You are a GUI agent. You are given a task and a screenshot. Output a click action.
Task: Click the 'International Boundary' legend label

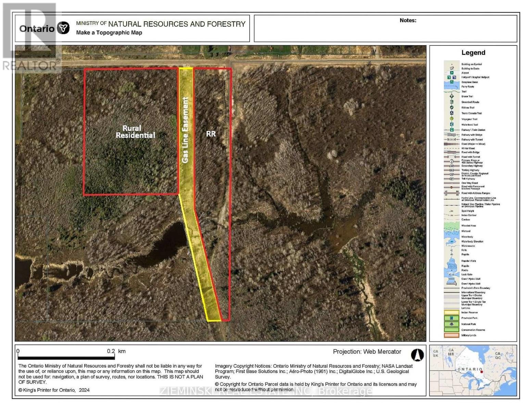coord(473,292)
